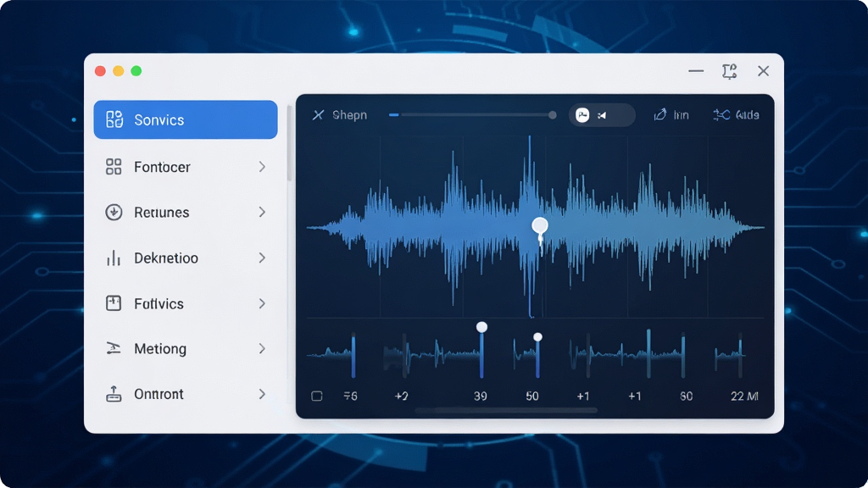Click the Aids button label

pyautogui.click(x=748, y=115)
